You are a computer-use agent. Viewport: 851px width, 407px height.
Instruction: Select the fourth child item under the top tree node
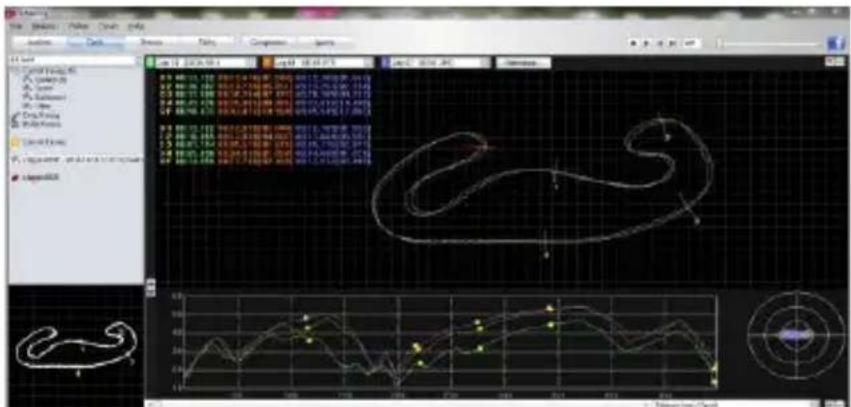point(38,106)
